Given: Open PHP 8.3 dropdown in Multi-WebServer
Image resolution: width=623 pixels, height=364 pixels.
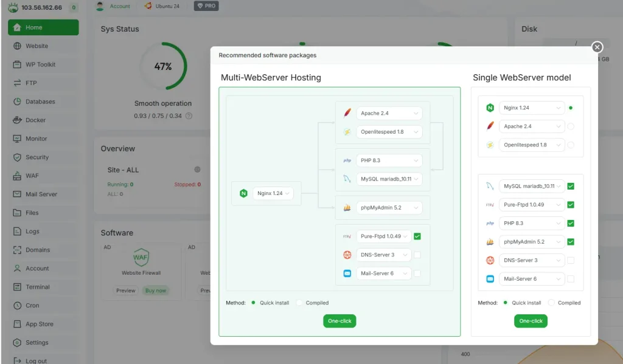Looking at the screenshot, I should coord(389,160).
